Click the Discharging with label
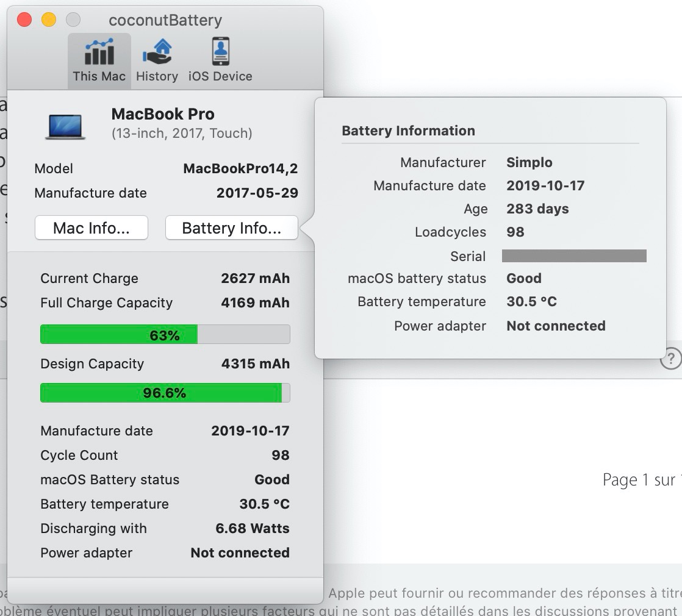The height and width of the screenshot is (616, 682). click(x=93, y=528)
